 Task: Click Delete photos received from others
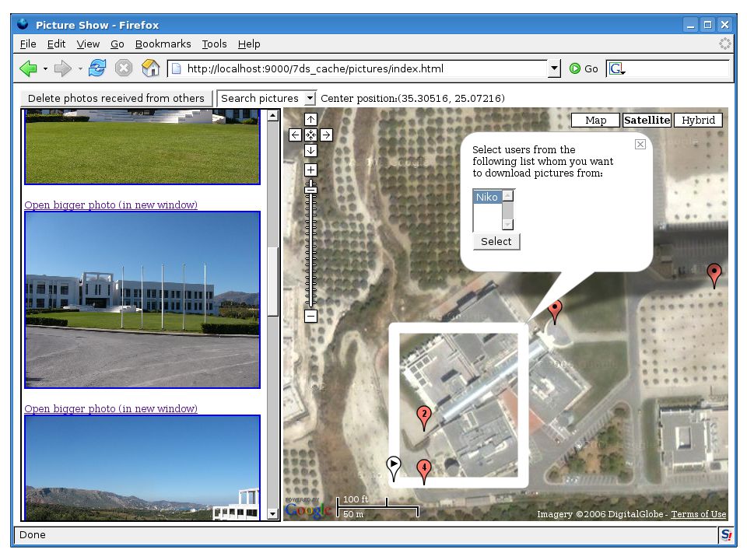116,98
